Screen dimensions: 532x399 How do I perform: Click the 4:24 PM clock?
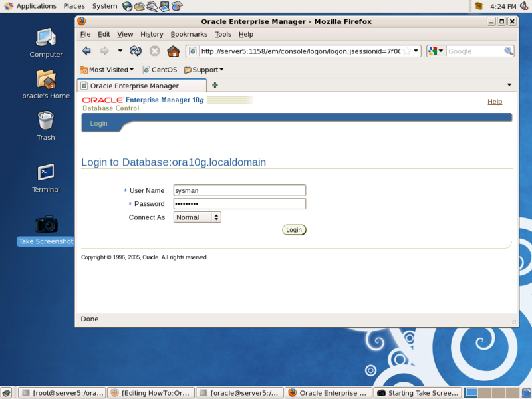tap(503, 7)
